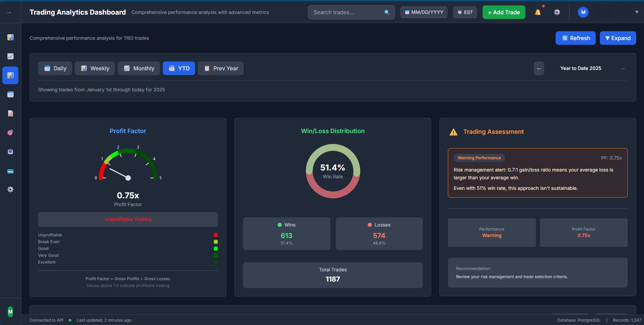644x325 pixels.
Task: Click the Search trades input field
Action: tap(347, 12)
